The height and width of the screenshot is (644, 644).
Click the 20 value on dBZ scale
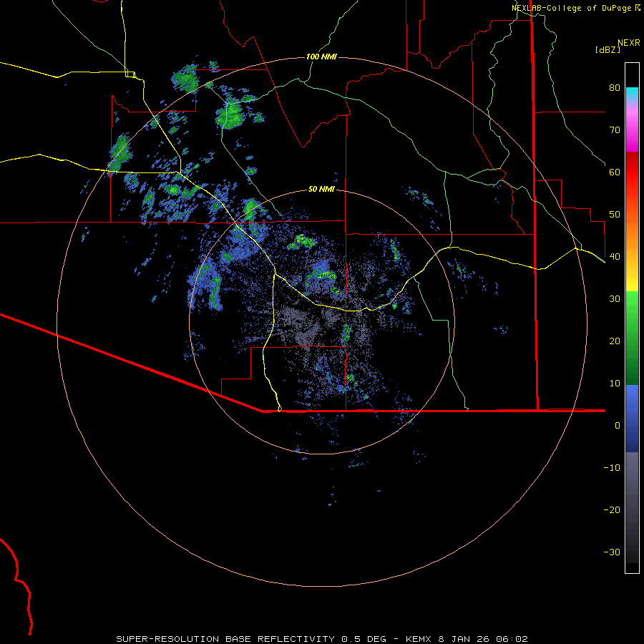[x=615, y=341]
